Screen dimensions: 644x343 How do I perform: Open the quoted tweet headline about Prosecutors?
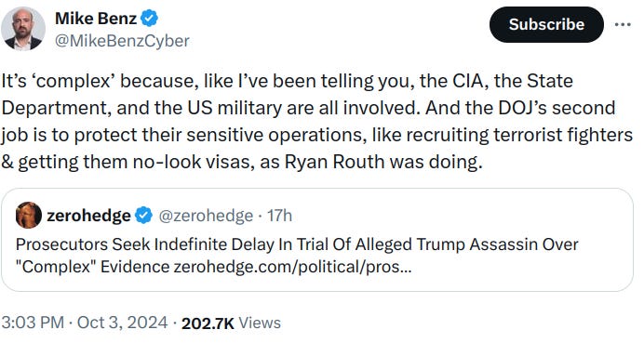(297, 244)
